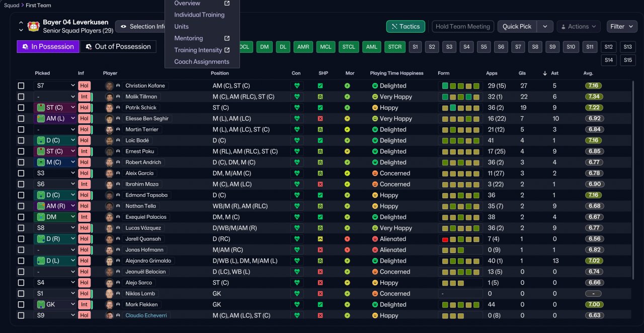Click the STCL position badge

point(349,47)
